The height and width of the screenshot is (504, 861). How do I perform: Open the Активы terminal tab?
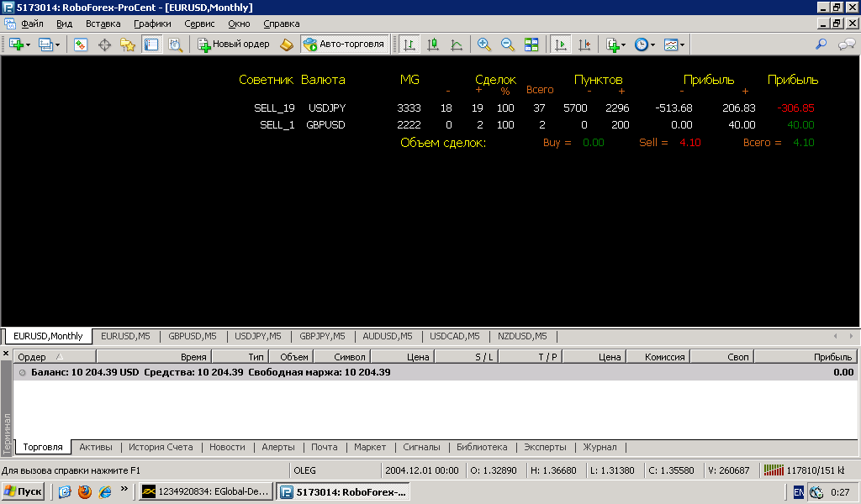[x=96, y=447]
